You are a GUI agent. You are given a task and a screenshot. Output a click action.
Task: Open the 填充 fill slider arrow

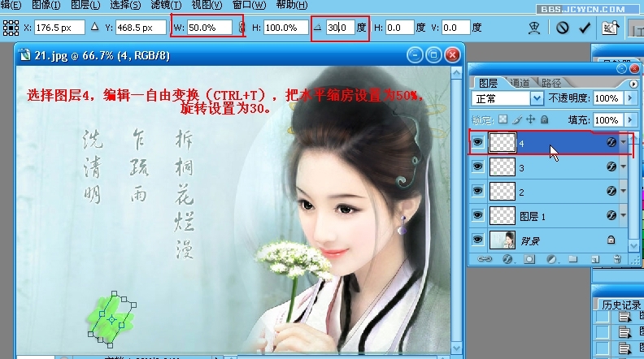[630, 120]
